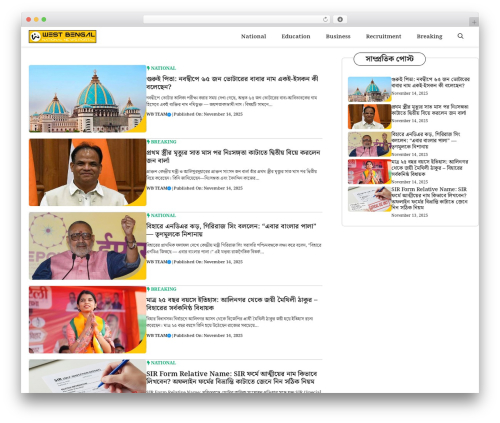500x423 pixels.
Task: Click the November 13, 2025 date in sidebar
Action: (x=410, y=215)
